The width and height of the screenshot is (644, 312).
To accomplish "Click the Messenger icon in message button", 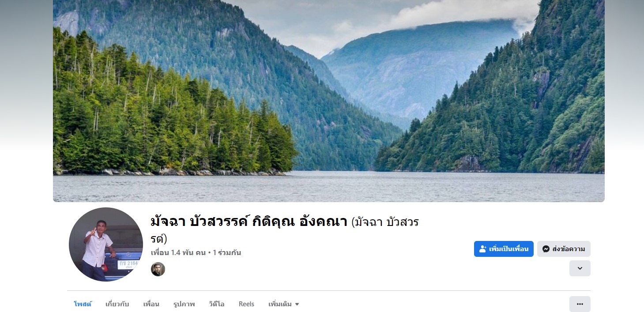I will click(x=546, y=249).
